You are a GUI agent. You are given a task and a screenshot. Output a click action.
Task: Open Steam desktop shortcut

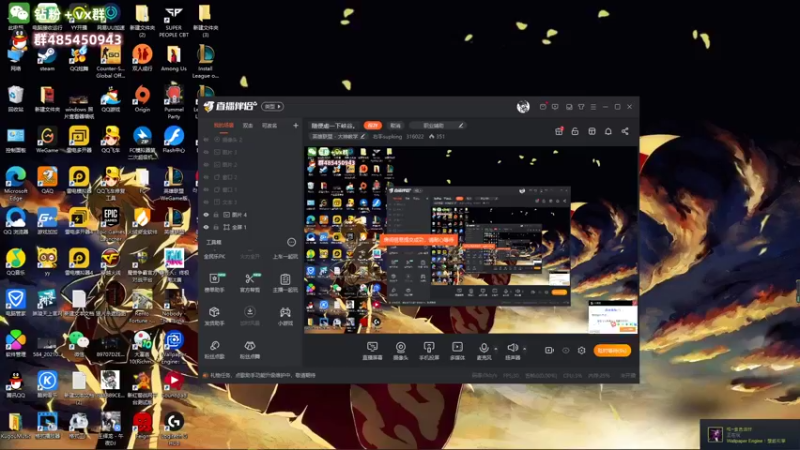point(47,59)
